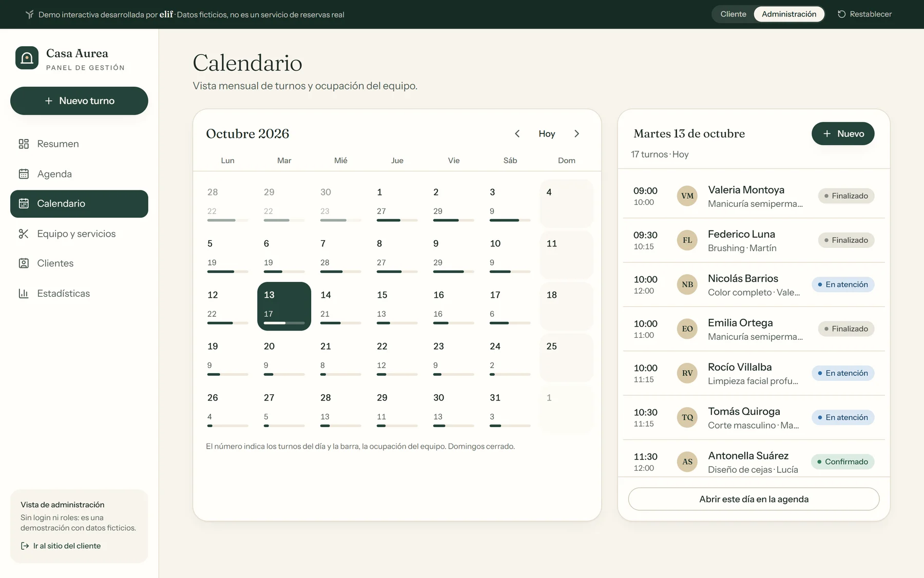Open Equipo y servicios in sidebar
This screenshot has height=578, width=924.
tap(79, 234)
